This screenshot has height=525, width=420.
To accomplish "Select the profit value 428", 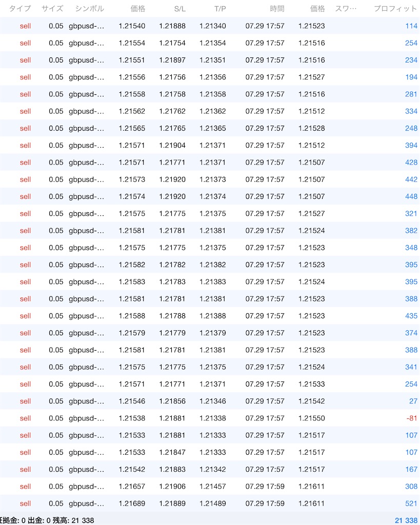I will (411, 163).
